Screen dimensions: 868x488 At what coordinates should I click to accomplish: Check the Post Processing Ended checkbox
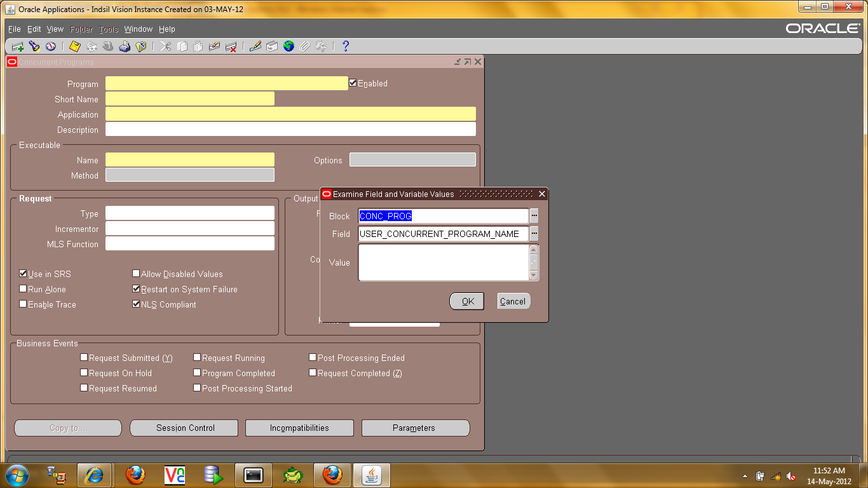[313, 358]
